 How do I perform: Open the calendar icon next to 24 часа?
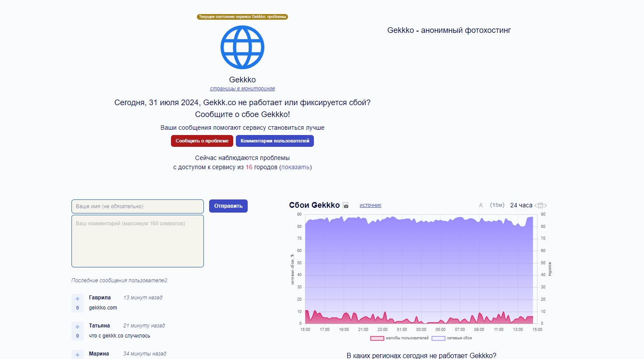[x=541, y=206]
